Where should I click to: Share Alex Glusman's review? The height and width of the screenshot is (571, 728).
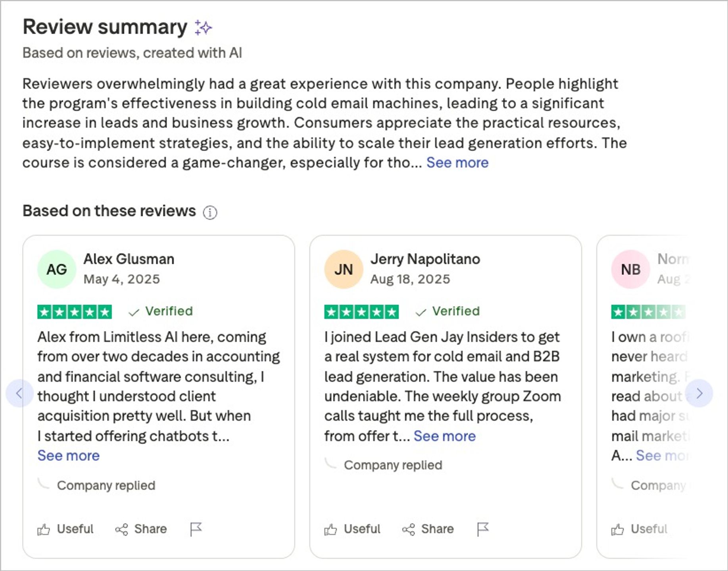141,529
